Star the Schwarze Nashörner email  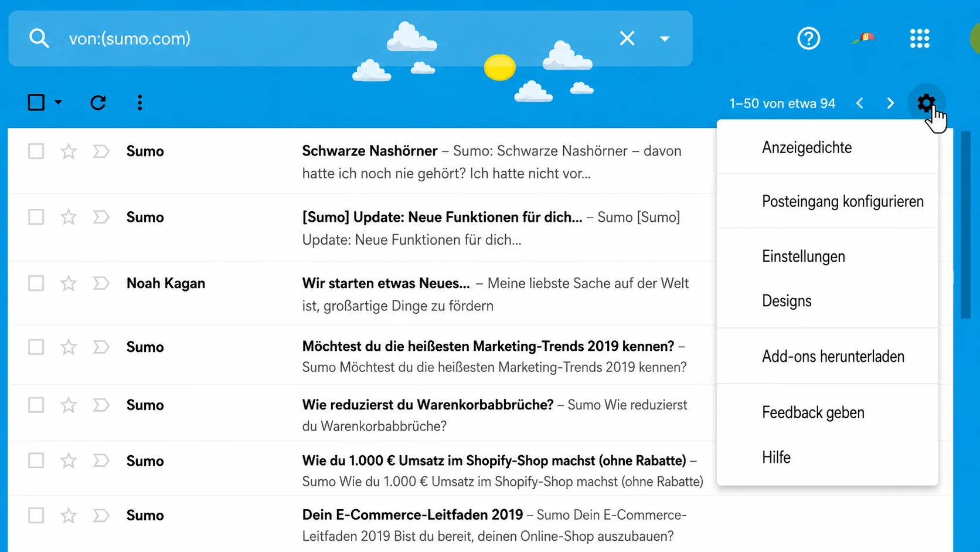(69, 151)
